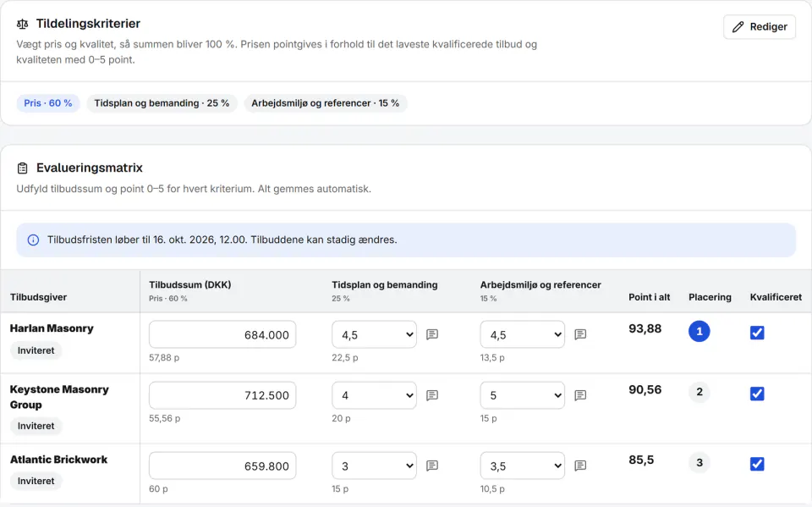Click the Placering column header

(710, 297)
